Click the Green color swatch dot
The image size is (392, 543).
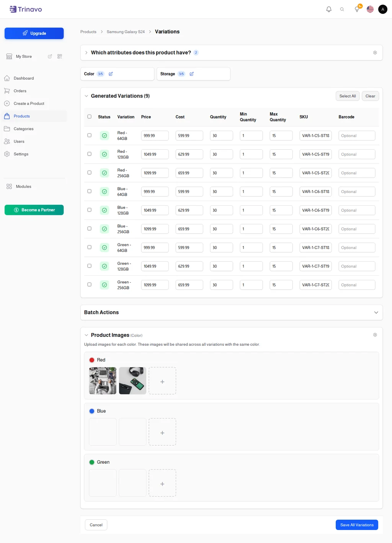click(92, 462)
